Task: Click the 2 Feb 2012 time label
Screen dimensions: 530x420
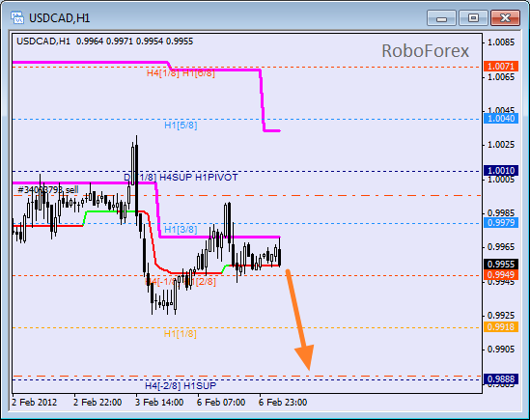Action: click(x=35, y=403)
